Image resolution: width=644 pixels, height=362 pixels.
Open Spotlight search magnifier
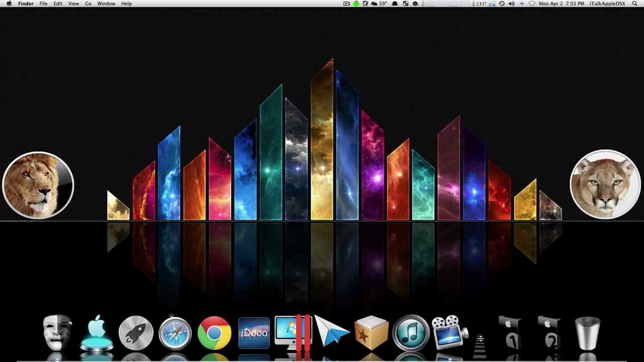[635, 4]
